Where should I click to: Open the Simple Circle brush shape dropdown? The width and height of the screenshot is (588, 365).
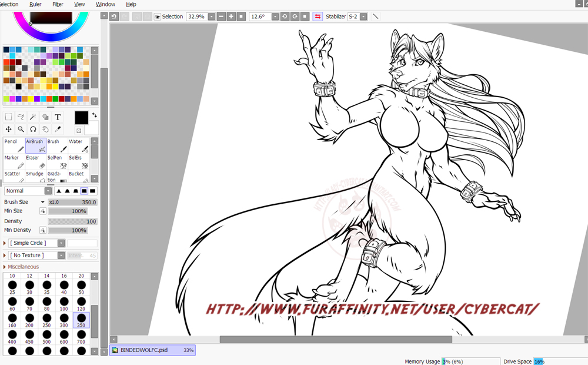61,243
